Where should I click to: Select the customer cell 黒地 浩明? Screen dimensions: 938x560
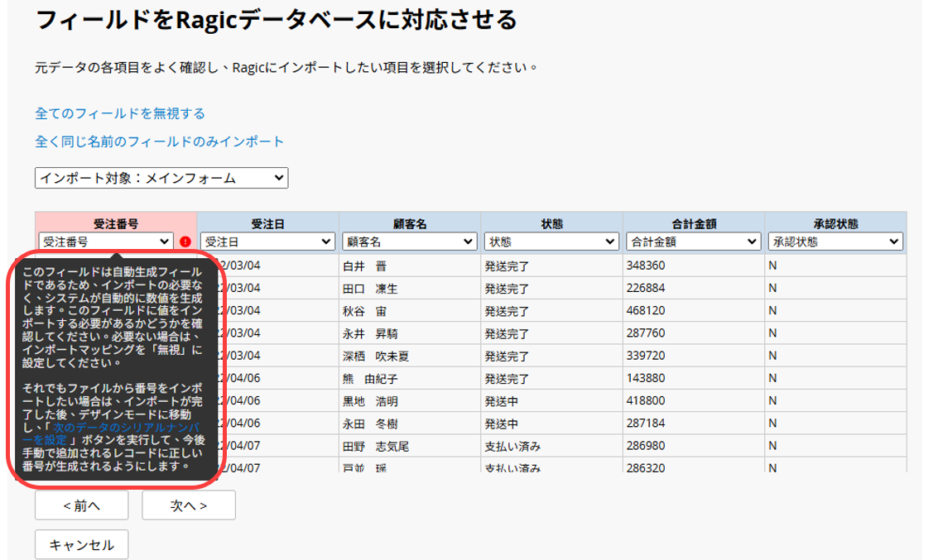click(x=410, y=401)
